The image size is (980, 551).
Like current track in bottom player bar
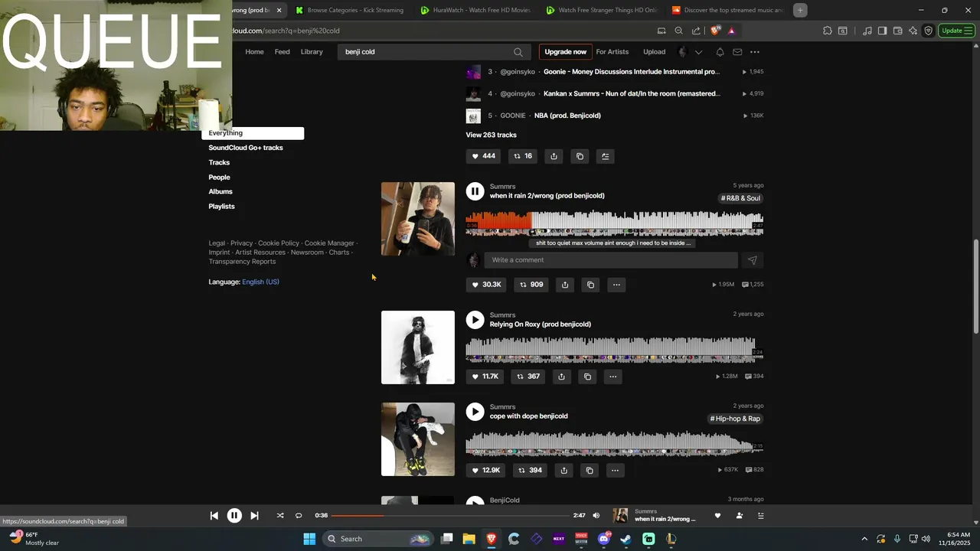pyautogui.click(x=717, y=516)
